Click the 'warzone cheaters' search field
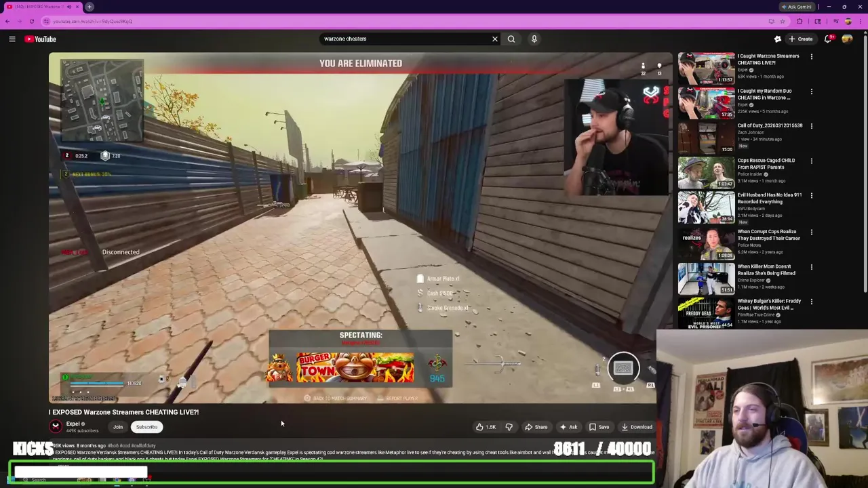868x488 pixels. [x=406, y=39]
